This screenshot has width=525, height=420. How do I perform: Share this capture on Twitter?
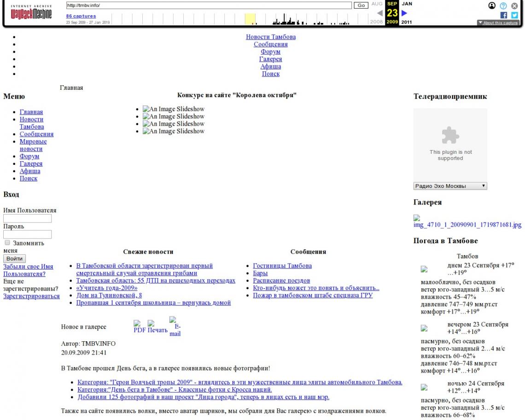click(x=514, y=15)
